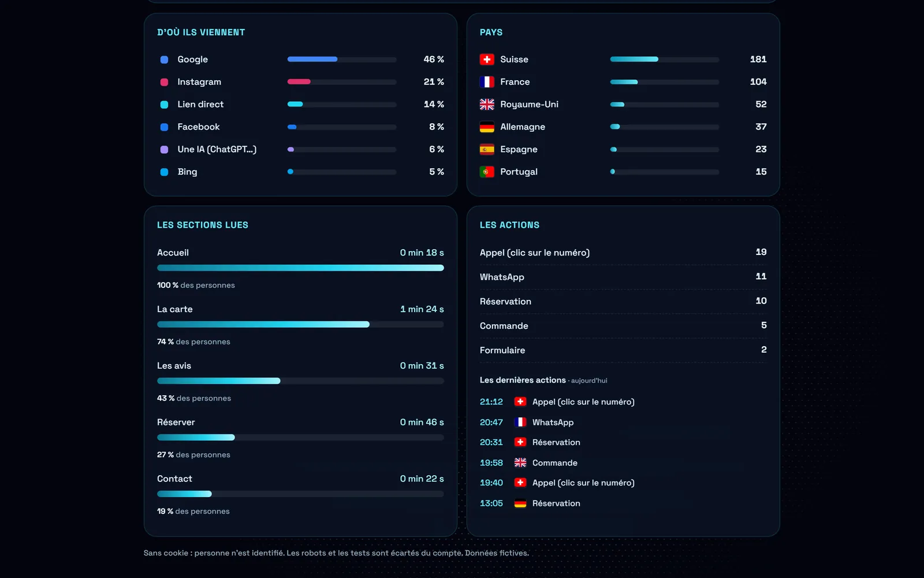
Task: Select the Portugal flag icon
Action: pyautogui.click(x=487, y=172)
